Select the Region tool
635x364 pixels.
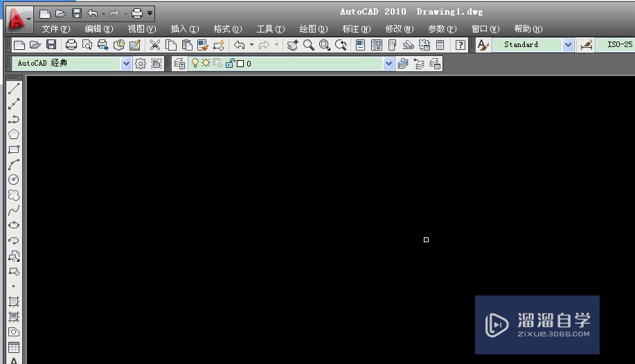pyautogui.click(x=14, y=332)
